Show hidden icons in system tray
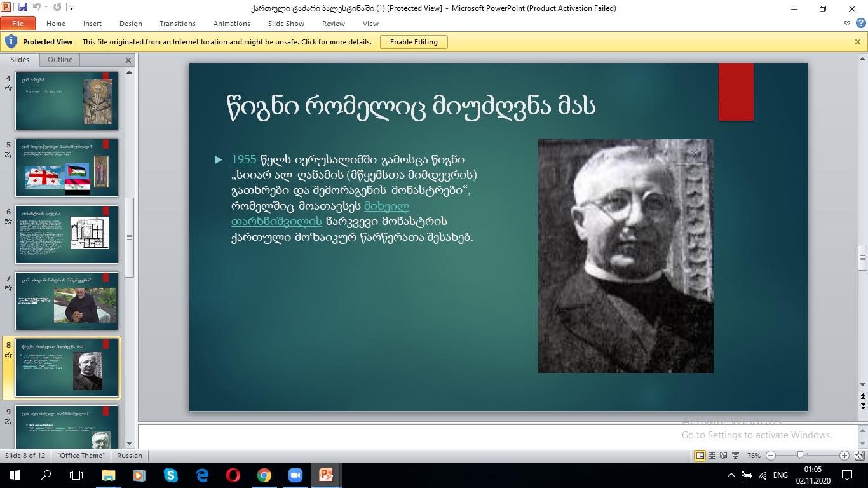Screen dimensions: 868x488 pos(731,475)
